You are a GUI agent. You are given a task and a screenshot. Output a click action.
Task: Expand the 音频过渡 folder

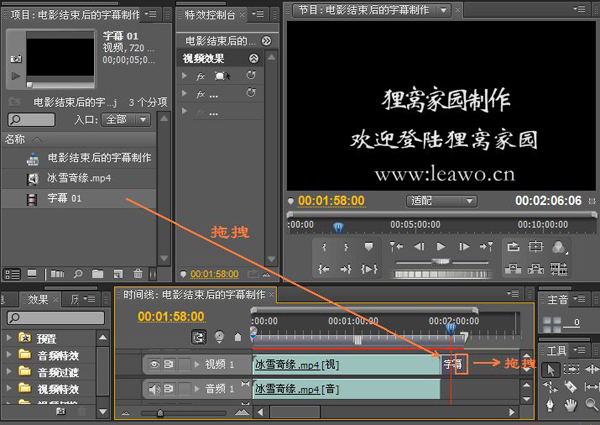(8, 371)
